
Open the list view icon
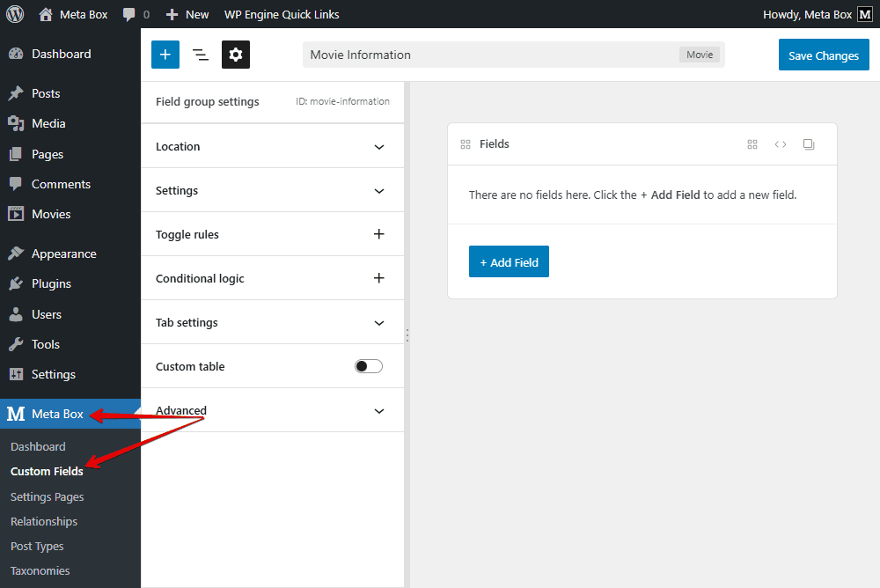pos(201,55)
